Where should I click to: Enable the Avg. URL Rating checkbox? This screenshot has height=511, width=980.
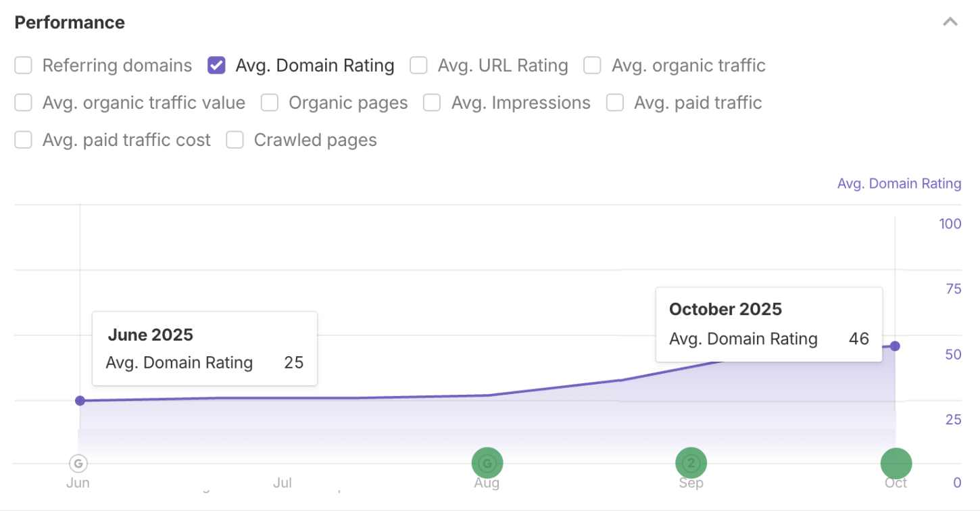click(x=419, y=66)
